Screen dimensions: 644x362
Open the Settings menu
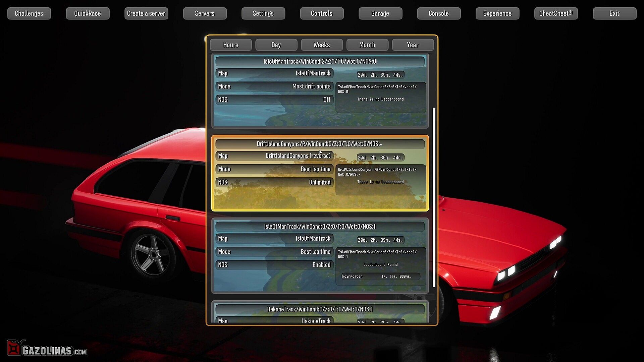263,13
